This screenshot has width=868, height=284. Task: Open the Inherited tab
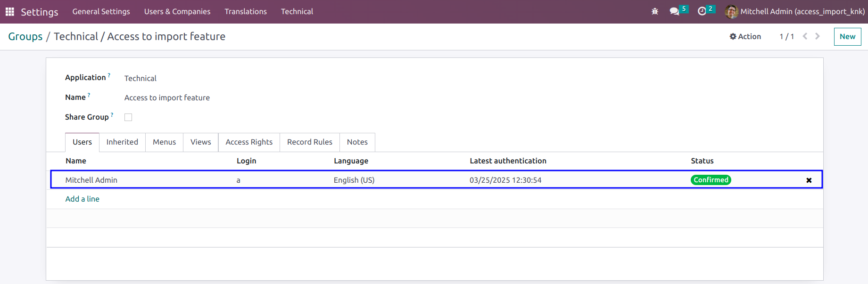122,142
